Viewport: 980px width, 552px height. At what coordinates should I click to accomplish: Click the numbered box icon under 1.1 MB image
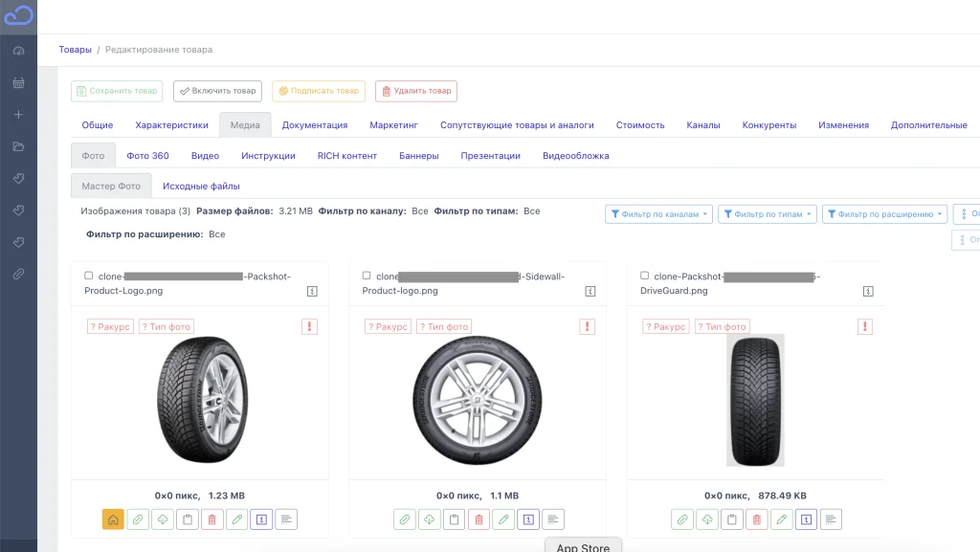(x=528, y=519)
